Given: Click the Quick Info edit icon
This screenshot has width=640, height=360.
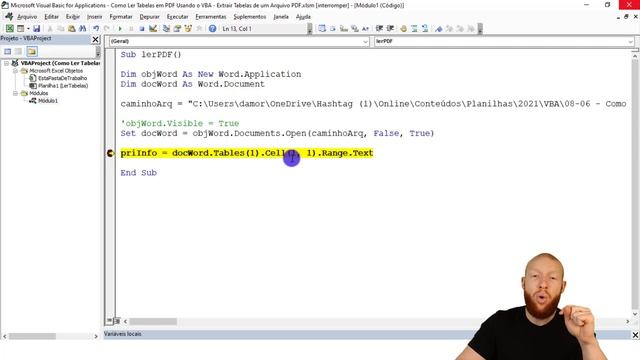Looking at the screenshot, I should 344,29.
